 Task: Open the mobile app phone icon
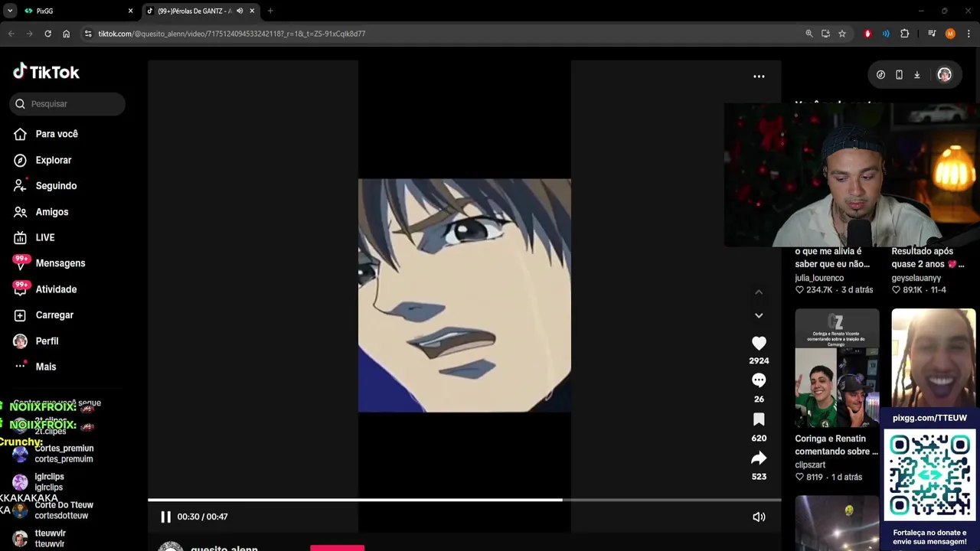899,75
